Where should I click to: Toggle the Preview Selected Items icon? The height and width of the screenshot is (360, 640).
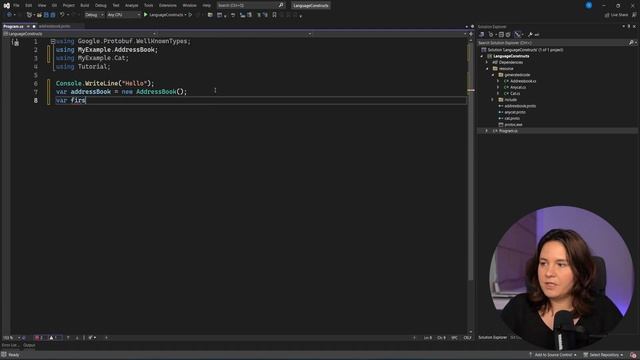point(537,35)
